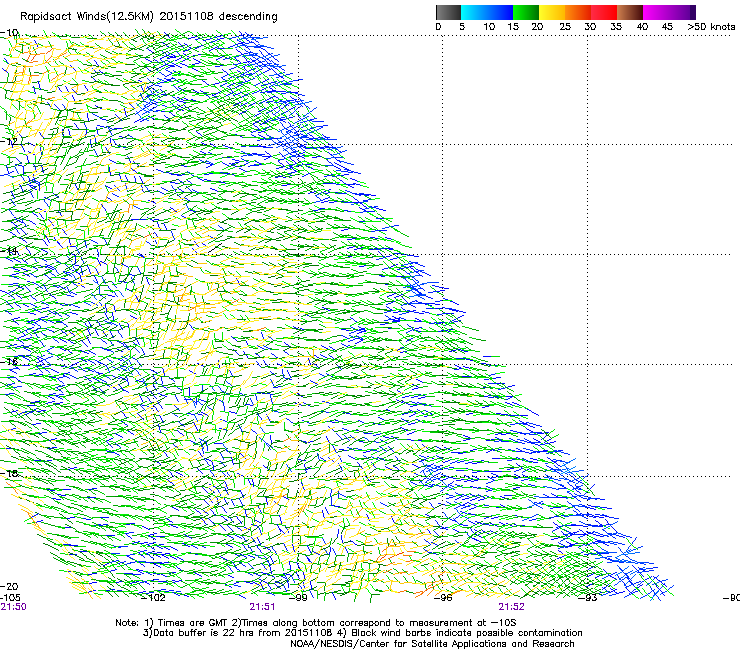Viewport: 740px width, 650px height.
Task: Click the -99 longitude axis label
Action: click(298, 598)
